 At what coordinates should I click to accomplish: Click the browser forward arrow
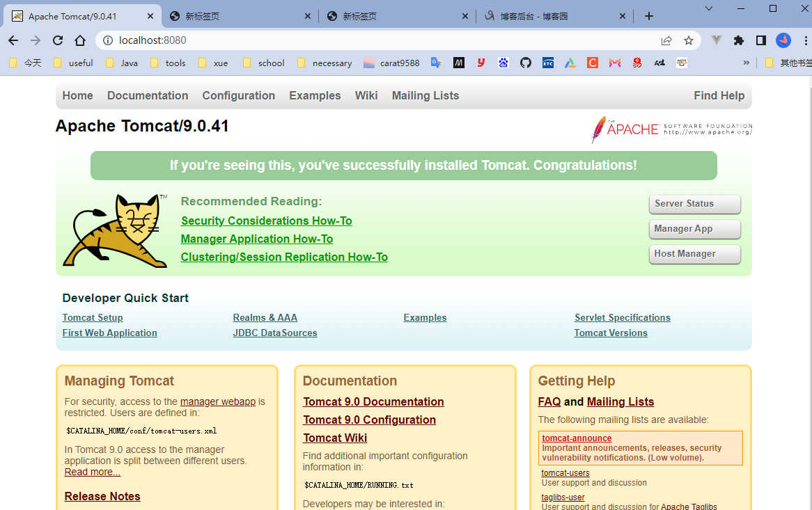click(36, 40)
